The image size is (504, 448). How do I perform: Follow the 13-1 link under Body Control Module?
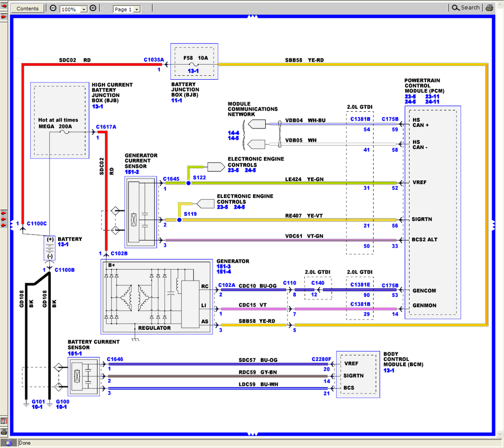pyautogui.click(x=389, y=370)
